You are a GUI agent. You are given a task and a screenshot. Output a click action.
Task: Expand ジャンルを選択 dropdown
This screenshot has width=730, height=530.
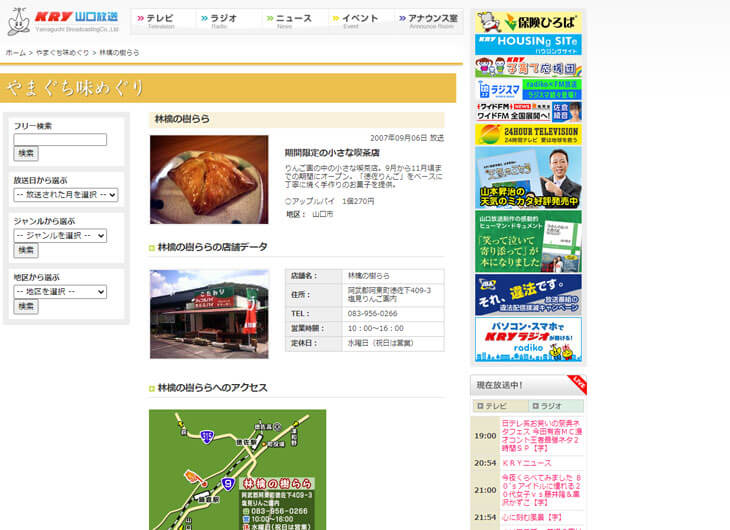coord(60,236)
